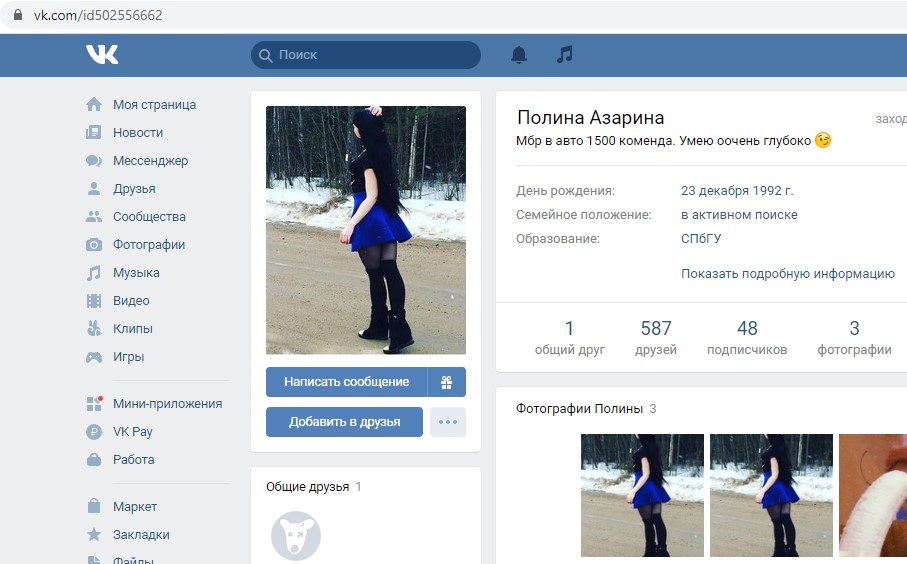Click the gift icon button
This screenshot has height=564, width=907.
[446, 382]
